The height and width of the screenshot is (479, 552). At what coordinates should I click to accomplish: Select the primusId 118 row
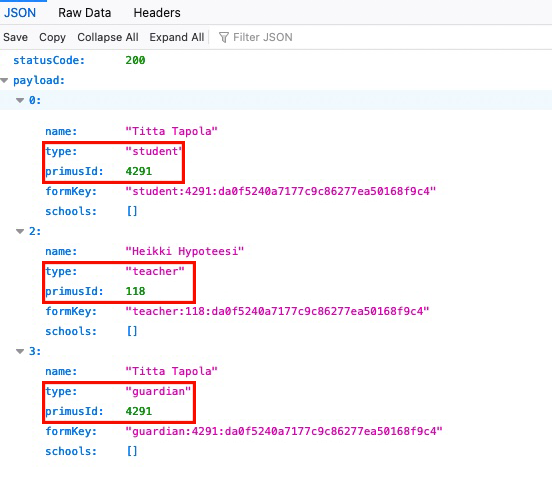coord(276,291)
